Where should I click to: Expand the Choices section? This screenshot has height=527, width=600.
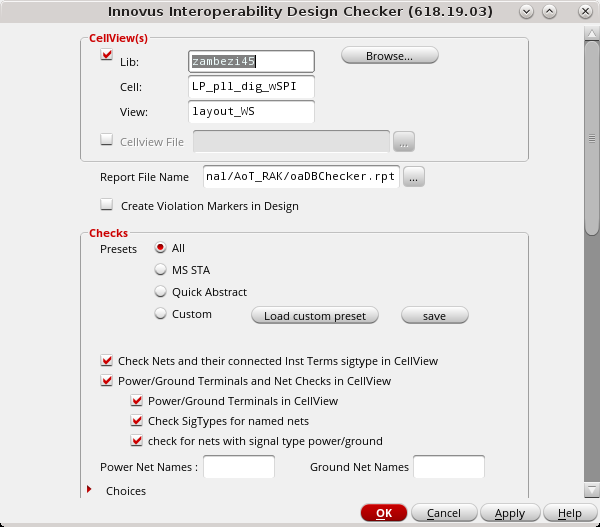coord(89,489)
